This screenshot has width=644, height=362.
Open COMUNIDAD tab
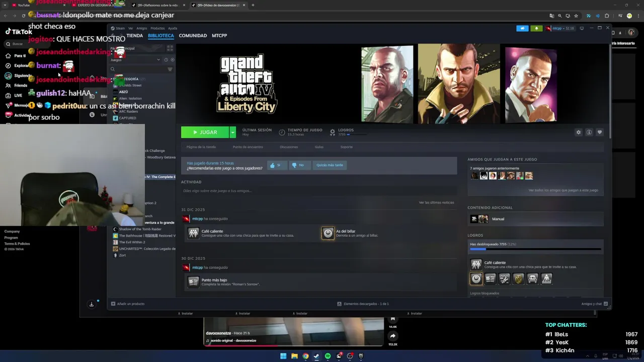pyautogui.click(x=193, y=36)
